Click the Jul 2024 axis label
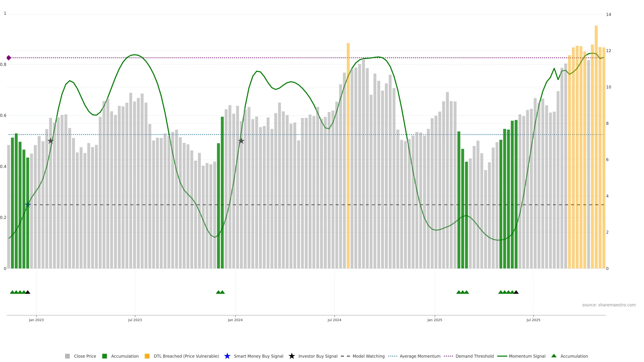 pyautogui.click(x=334, y=320)
